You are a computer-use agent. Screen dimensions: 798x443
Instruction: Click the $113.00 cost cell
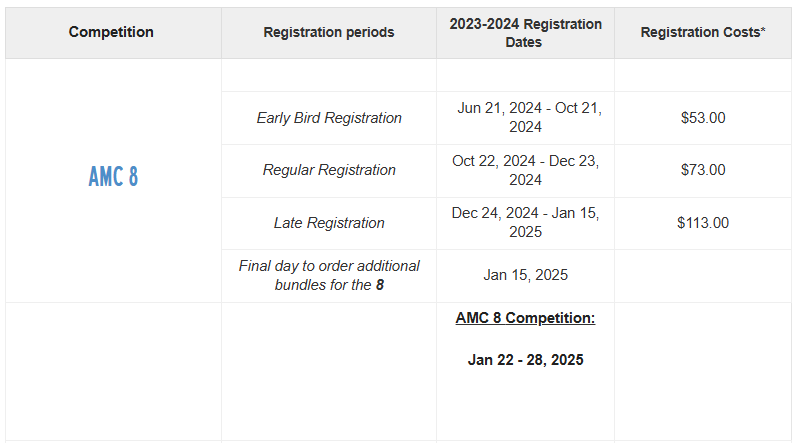click(x=703, y=223)
